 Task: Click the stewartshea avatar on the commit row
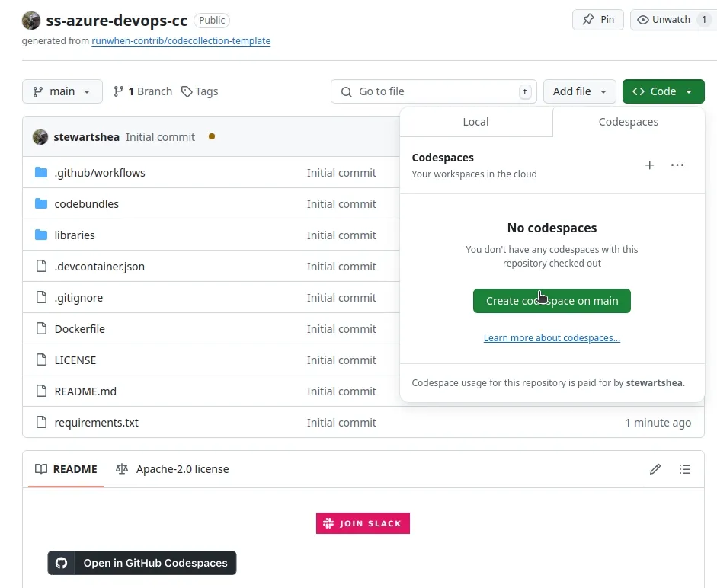tap(40, 137)
